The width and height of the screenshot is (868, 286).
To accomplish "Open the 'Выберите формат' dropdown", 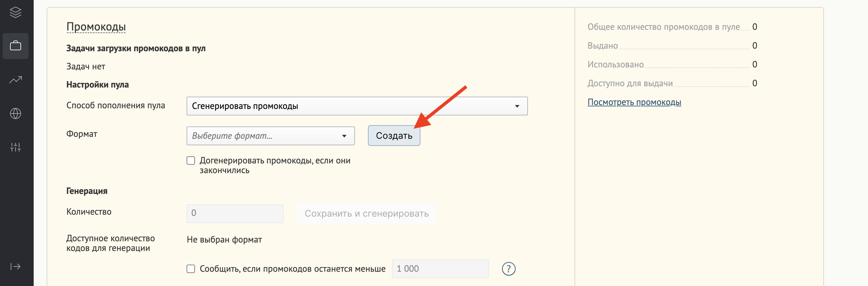I will point(270,136).
